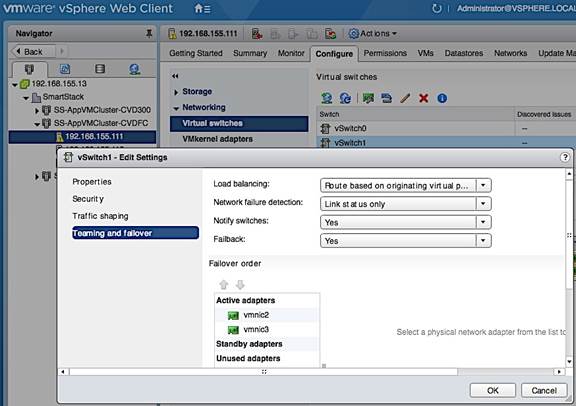This screenshot has width=576, height=406.
Task: Switch to the Permissions tab
Action: [x=385, y=53]
